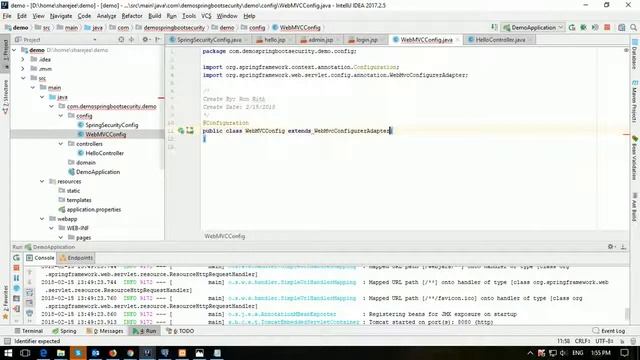This screenshot has height=360, width=640.
Task: Open Run panel gear settings
Action: point(611,247)
